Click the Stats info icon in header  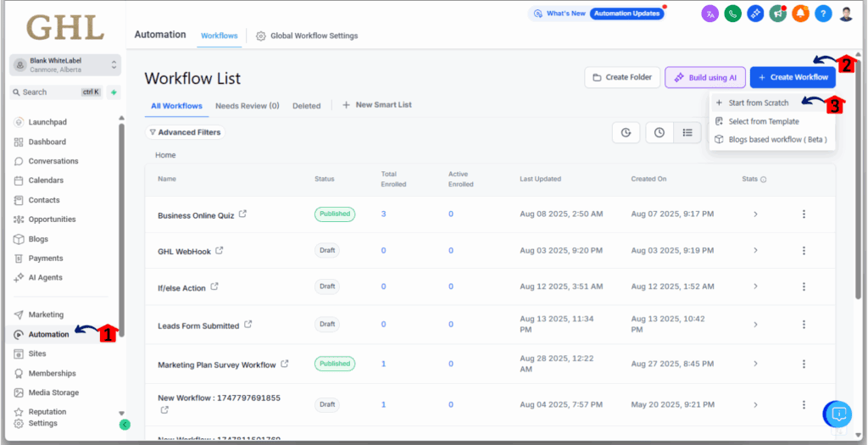click(x=764, y=180)
